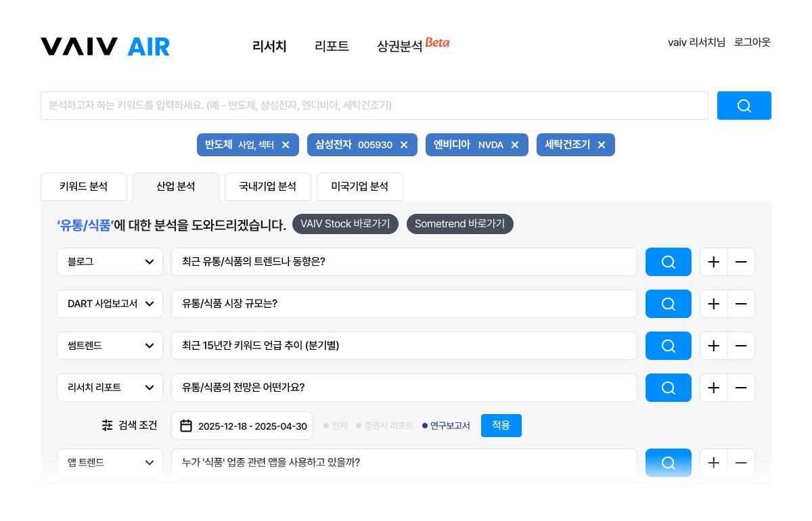Select the 전체 radio option
Screen dimensions: 812x521
336,426
